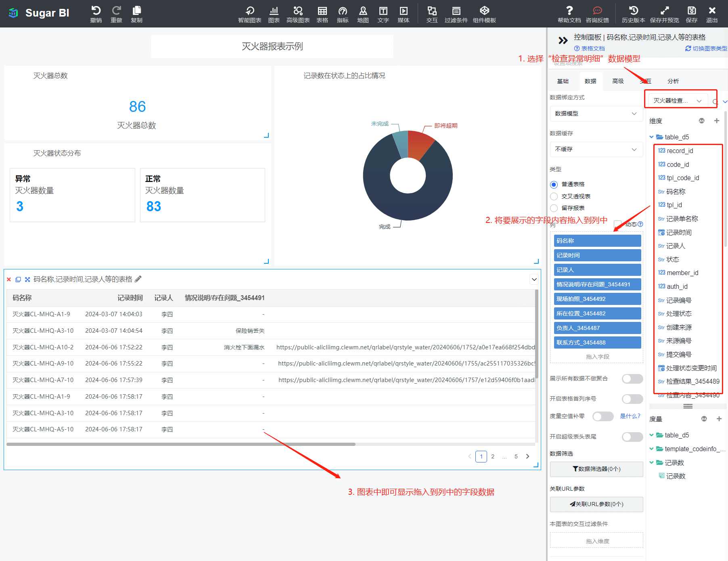728x561 pixels.
Task: Toggle 开启表格首列序号 switch
Action: click(632, 399)
